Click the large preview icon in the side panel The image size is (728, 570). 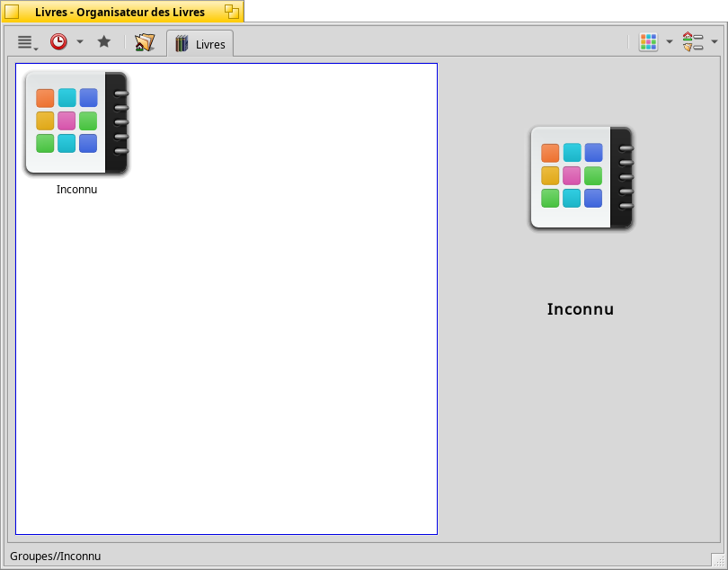point(582,178)
